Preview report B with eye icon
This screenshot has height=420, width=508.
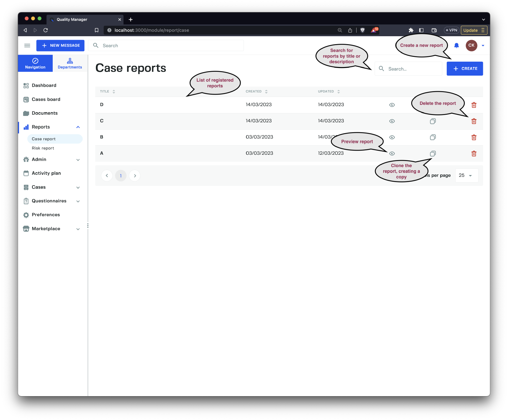click(392, 137)
